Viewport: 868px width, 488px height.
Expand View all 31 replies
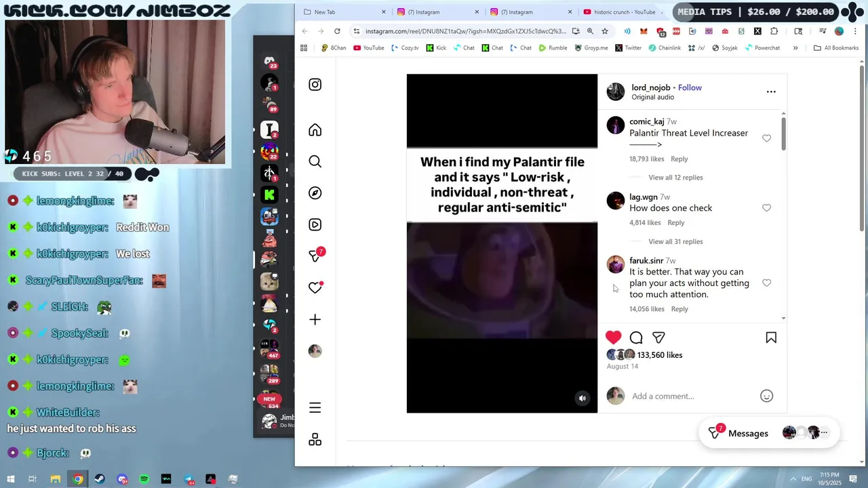coord(675,241)
